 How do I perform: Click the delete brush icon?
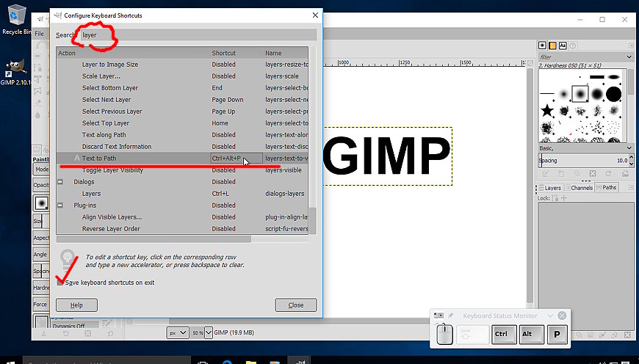(x=593, y=174)
